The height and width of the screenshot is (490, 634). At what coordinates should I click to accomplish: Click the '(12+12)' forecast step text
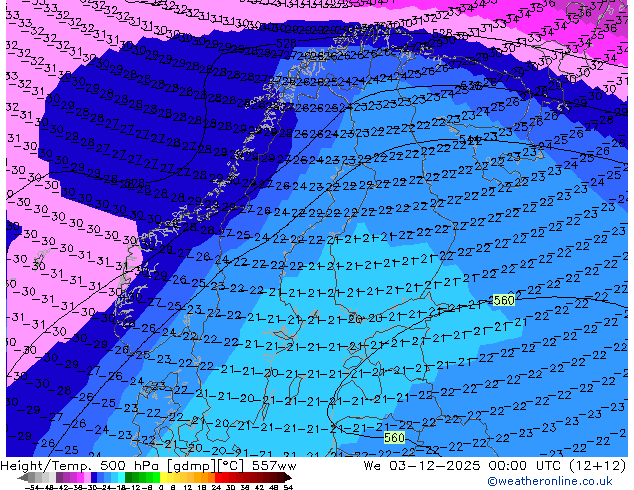click(x=597, y=466)
